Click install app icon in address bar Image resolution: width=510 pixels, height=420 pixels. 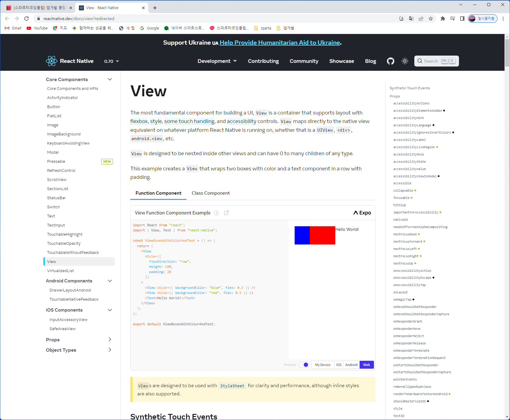tap(402, 19)
